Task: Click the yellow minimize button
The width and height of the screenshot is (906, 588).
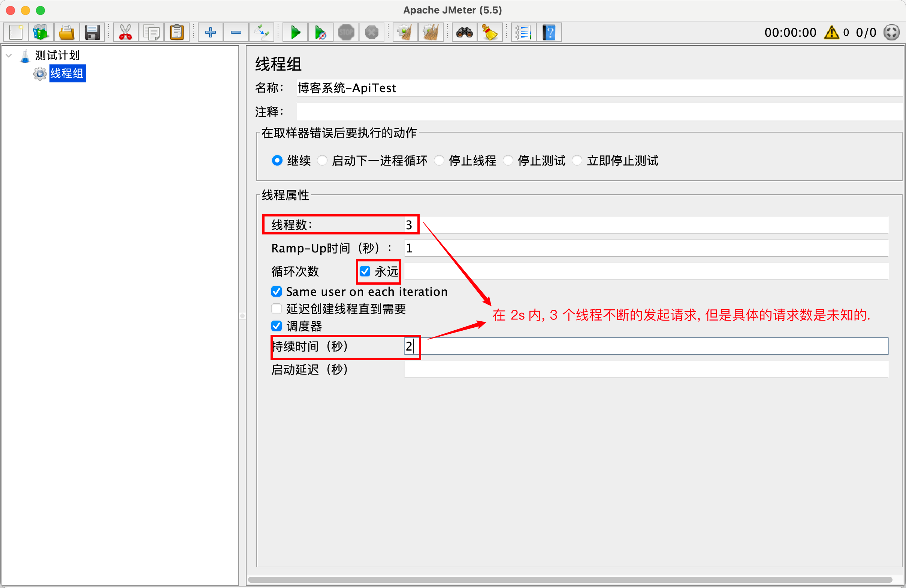Action: (x=25, y=10)
